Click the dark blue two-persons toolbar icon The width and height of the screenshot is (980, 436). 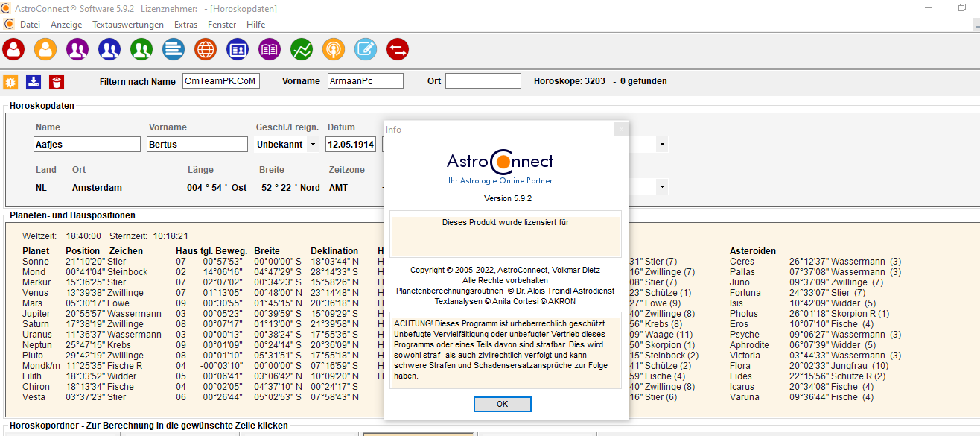pos(109,49)
